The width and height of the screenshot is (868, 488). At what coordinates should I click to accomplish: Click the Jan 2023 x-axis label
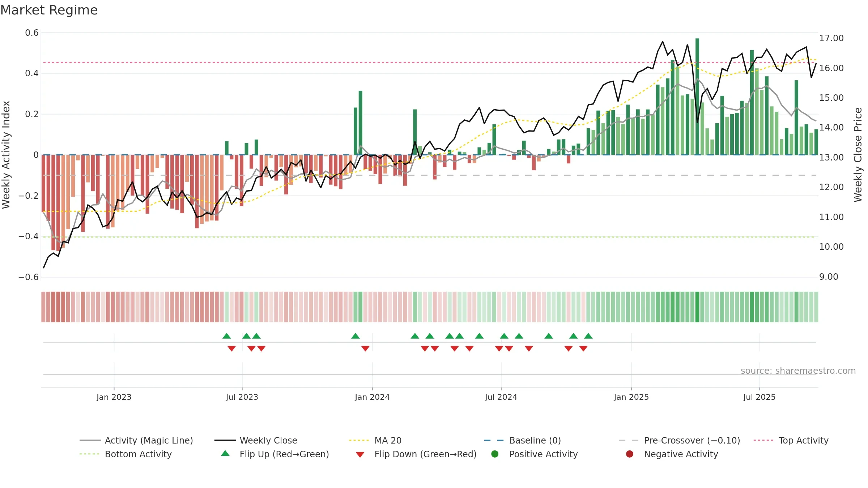(x=114, y=397)
